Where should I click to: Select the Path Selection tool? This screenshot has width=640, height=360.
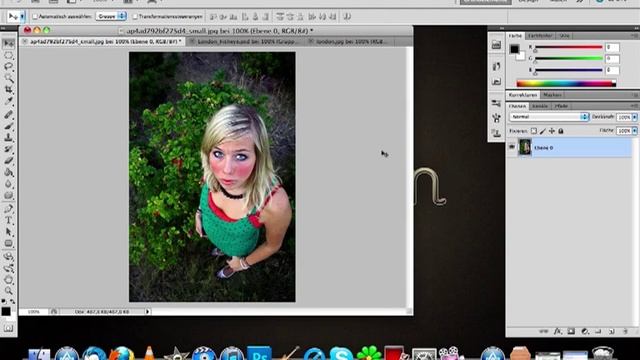(9, 232)
